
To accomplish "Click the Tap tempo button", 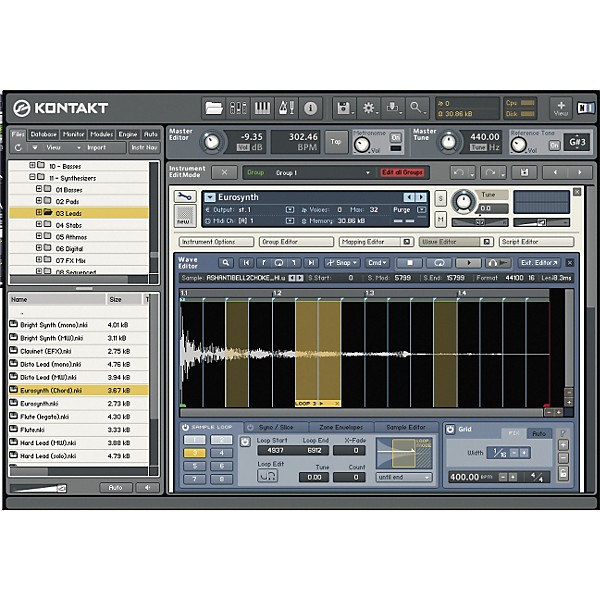I will coord(336,142).
